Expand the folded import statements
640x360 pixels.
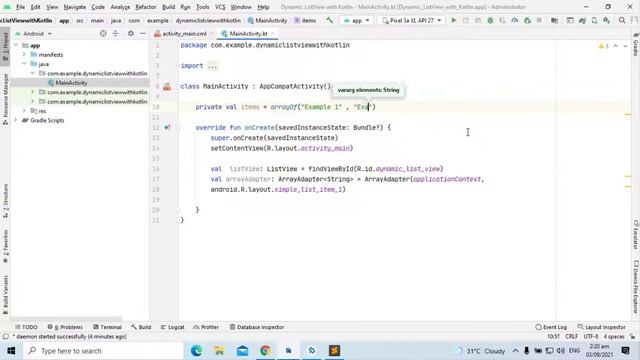(212, 66)
